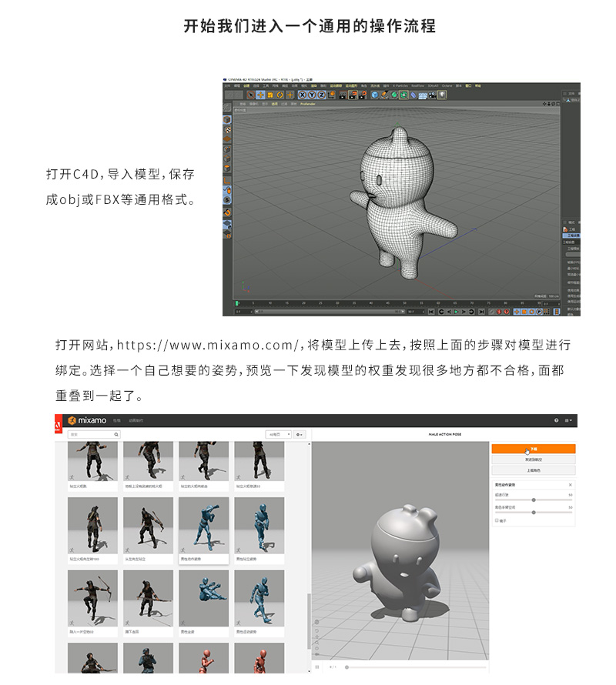Toggle the Snap S icon
Image resolution: width=616 pixels, height=685 pixels.
point(227,200)
